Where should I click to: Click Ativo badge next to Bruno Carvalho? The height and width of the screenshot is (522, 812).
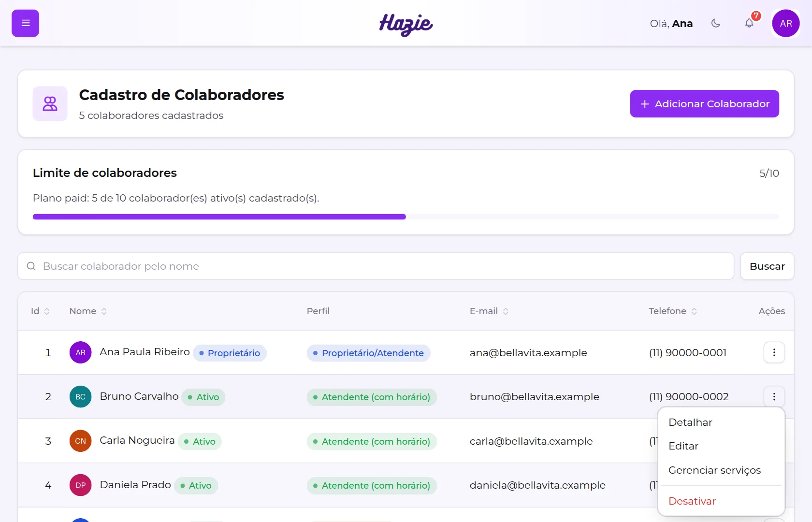tap(203, 397)
